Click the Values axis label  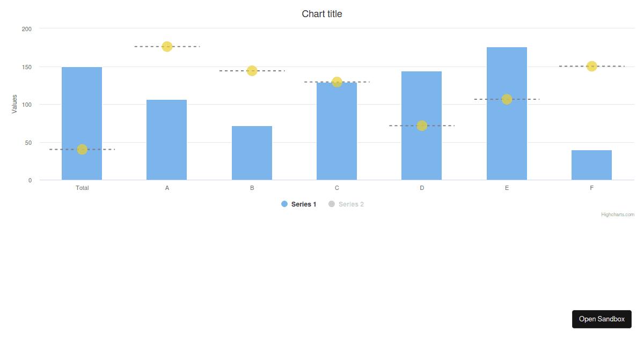click(x=14, y=104)
